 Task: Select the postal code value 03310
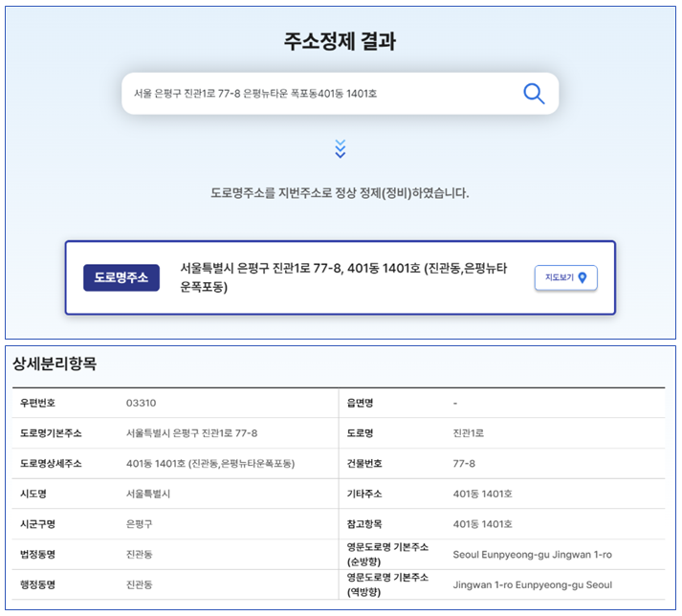click(142, 403)
